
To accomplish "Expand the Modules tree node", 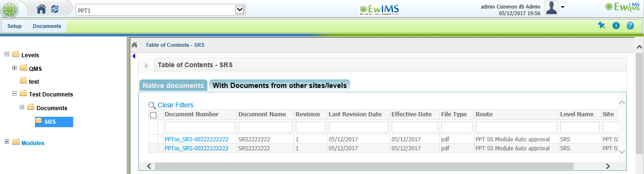I will [7, 142].
